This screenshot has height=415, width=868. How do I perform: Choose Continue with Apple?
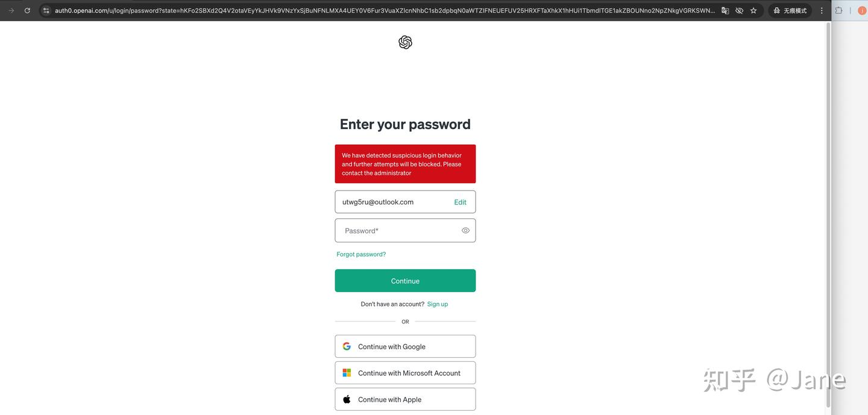pos(405,399)
